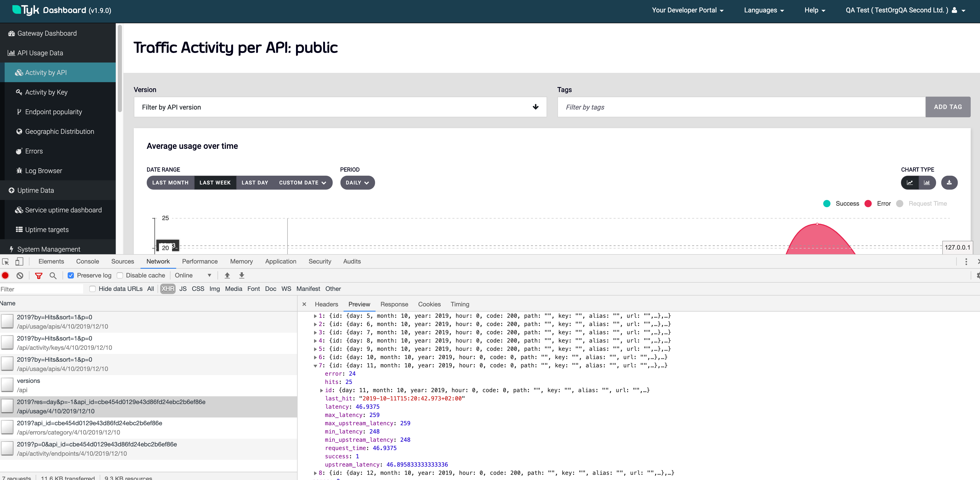
Task: Switch to the Response tab in DevTools
Action: (394, 304)
